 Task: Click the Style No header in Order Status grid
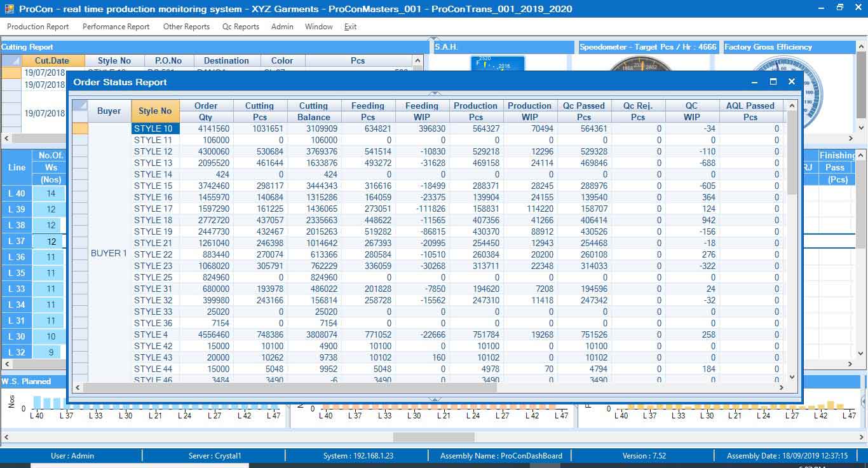point(155,111)
